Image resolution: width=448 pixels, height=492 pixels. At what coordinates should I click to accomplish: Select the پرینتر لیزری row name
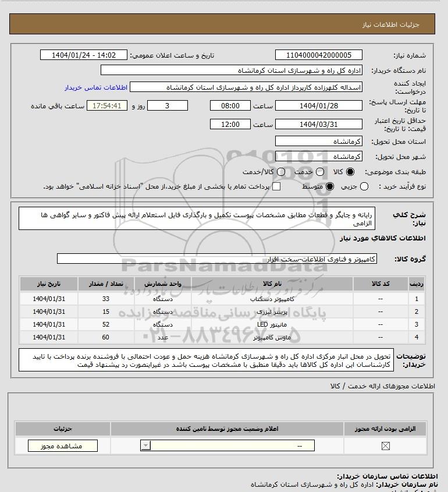point(272,312)
